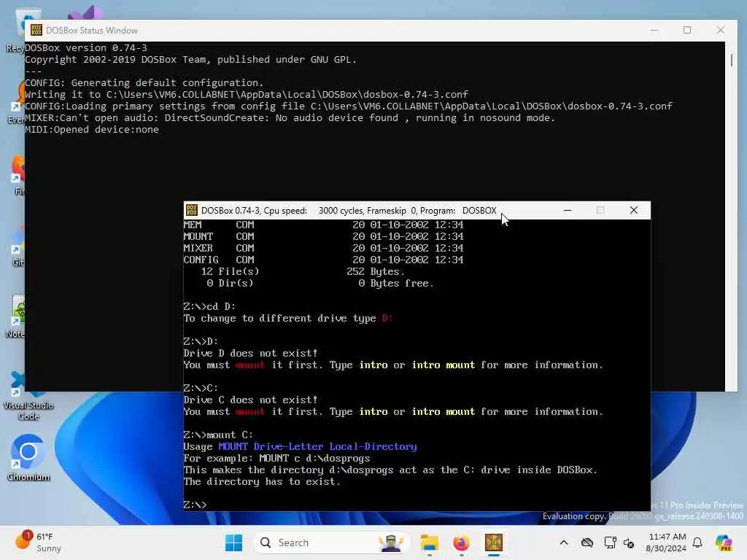Click the Copilot Preview icon in the taskbar
The height and width of the screenshot is (560, 747).
coord(724,542)
